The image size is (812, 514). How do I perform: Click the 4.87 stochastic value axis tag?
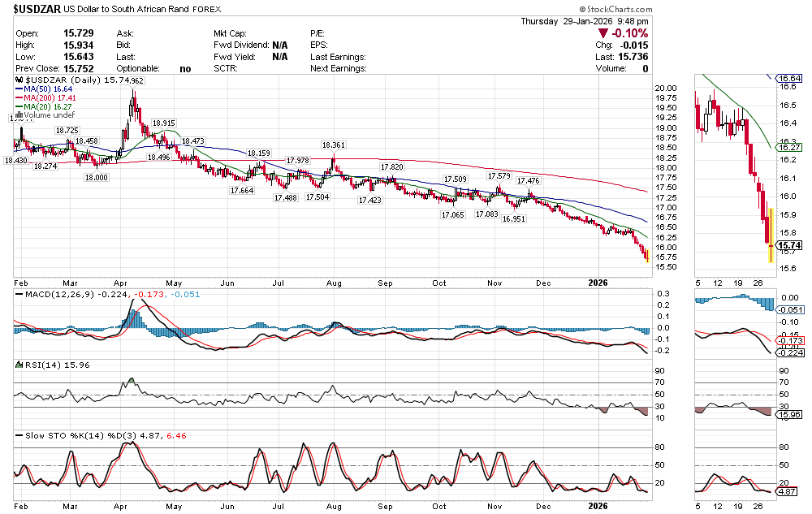pos(788,492)
